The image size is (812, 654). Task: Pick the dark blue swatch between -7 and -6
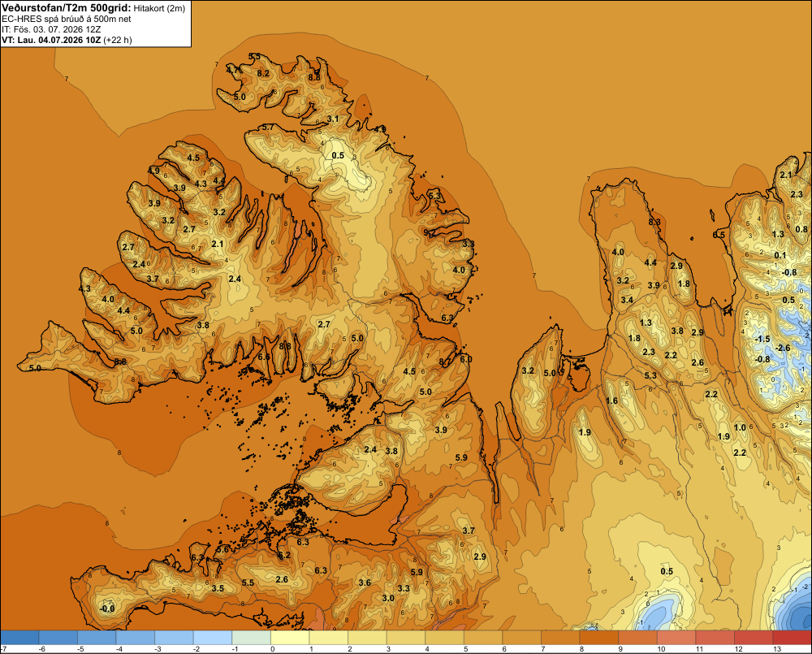pos(19,637)
